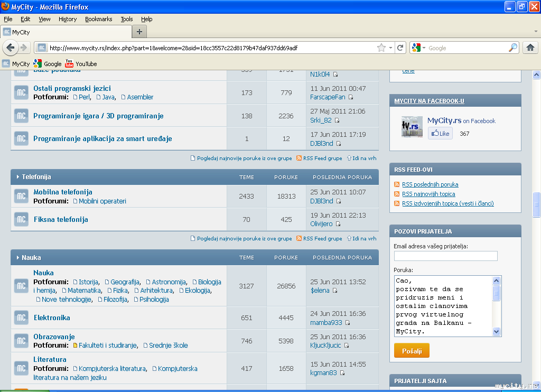This screenshot has height=392, width=541.
Task: Open a new tab with plus button
Action: click(x=139, y=32)
